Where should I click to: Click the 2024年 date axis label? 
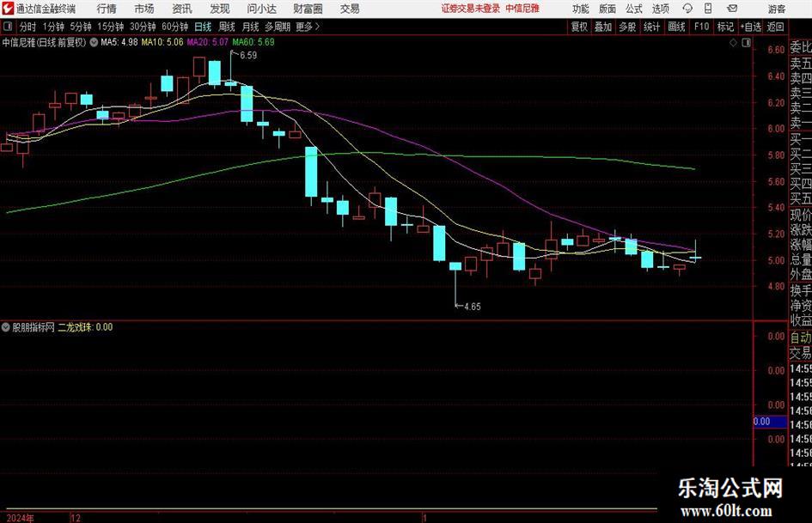[x=21, y=517]
